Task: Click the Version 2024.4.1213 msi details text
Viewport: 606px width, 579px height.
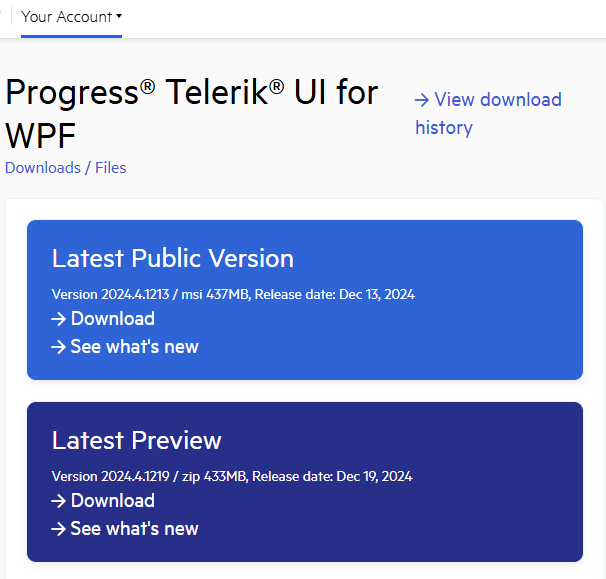Action: tap(233, 295)
